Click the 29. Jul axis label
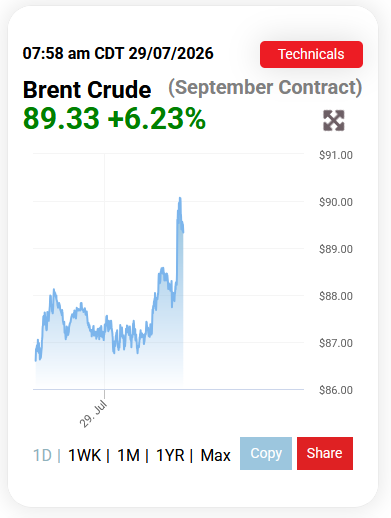The height and width of the screenshot is (518, 391). pyautogui.click(x=93, y=414)
